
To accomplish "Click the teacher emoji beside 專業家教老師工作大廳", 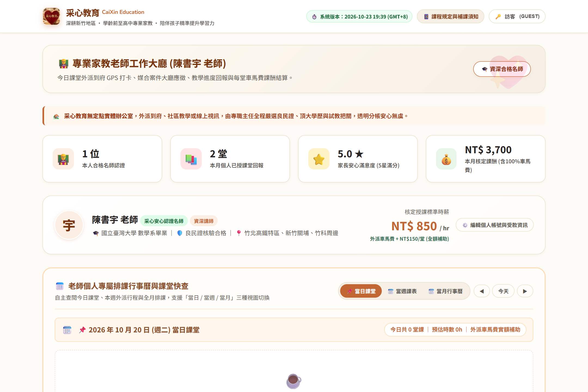I will pos(63,64).
